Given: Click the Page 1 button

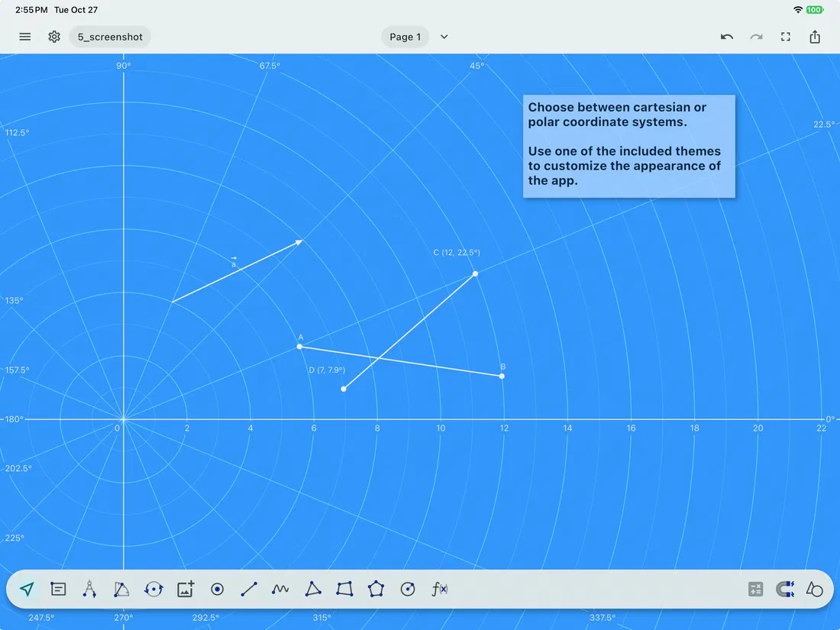Looking at the screenshot, I should [x=405, y=37].
